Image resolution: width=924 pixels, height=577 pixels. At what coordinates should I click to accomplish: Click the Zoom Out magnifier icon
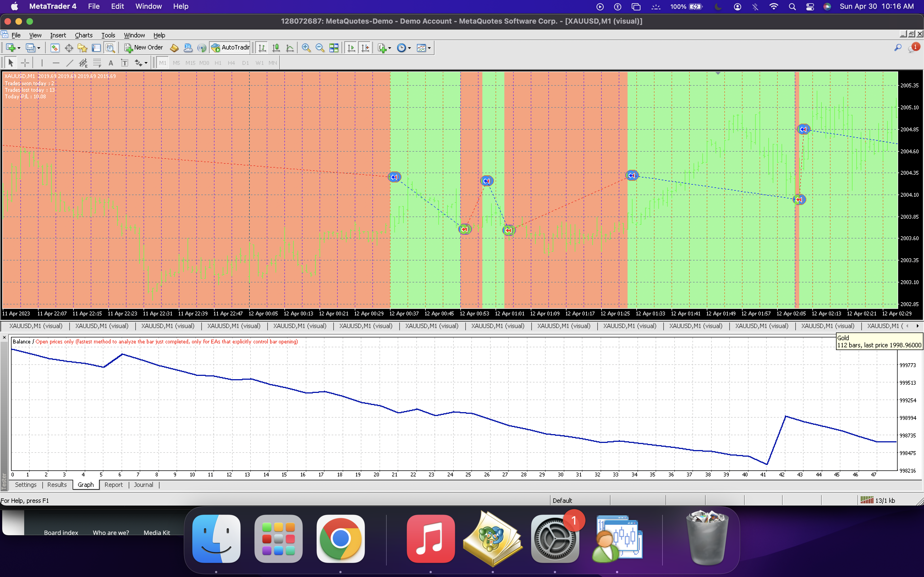click(x=320, y=48)
